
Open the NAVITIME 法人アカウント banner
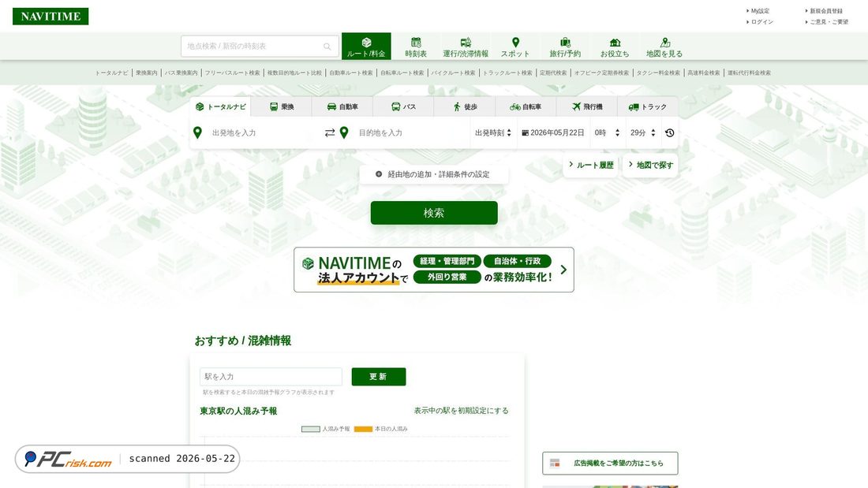(434, 270)
